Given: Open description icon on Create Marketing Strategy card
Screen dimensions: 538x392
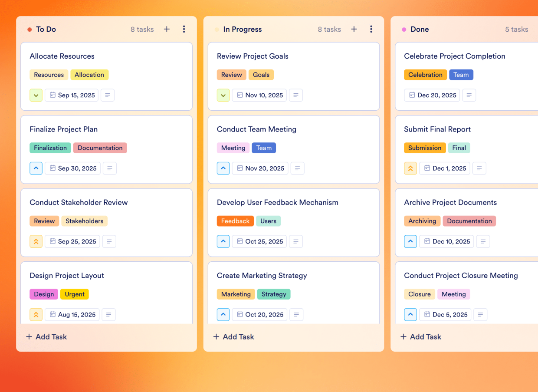Looking at the screenshot, I should point(296,315).
